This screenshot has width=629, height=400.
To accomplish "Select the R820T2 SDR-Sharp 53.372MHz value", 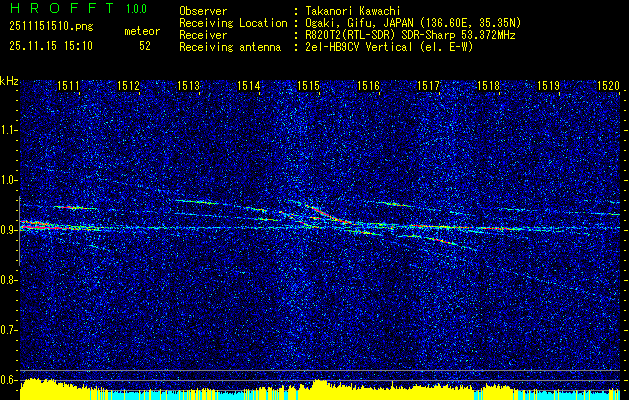I will point(410,35).
